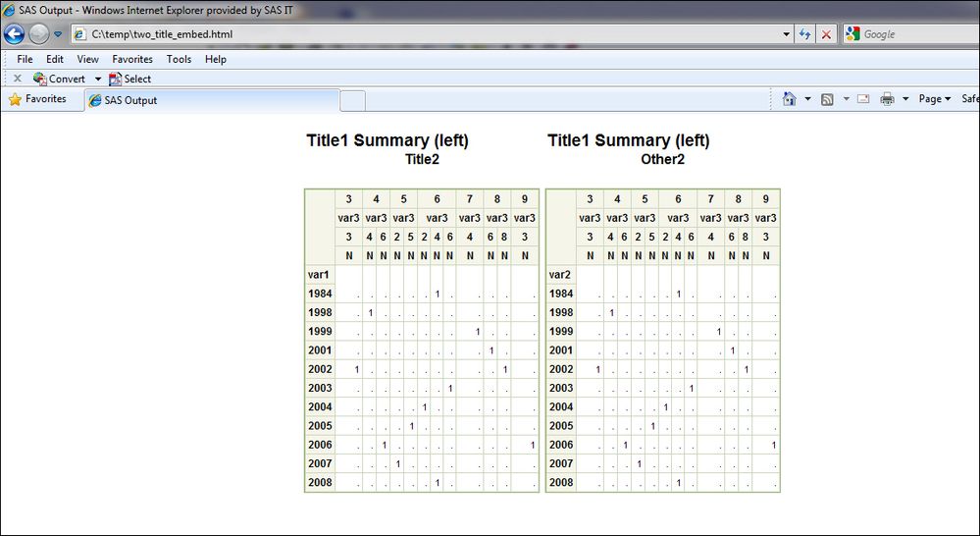Open Favorites center star button
This screenshot has height=536, width=980.
(x=37, y=99)
